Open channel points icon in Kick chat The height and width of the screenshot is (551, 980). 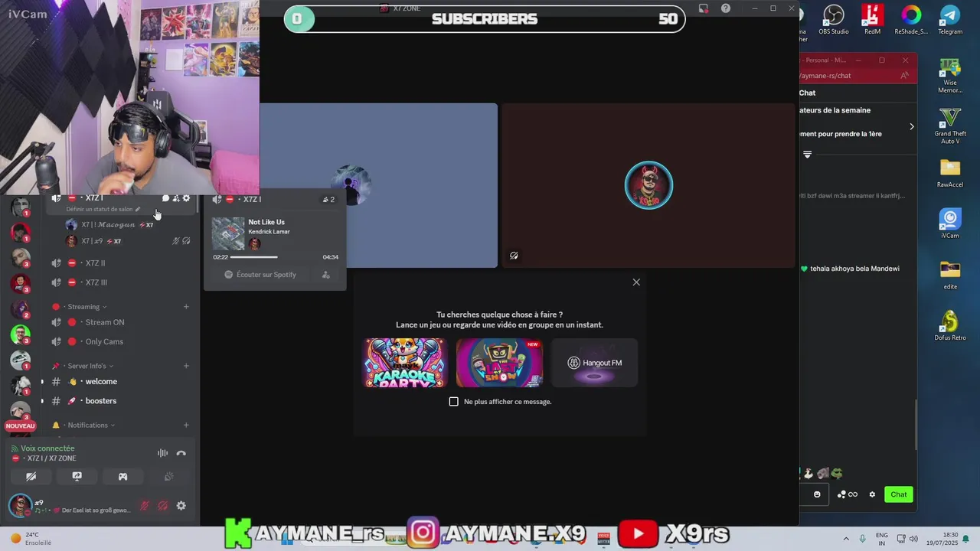pyautogui.click(x=847, y=494)
